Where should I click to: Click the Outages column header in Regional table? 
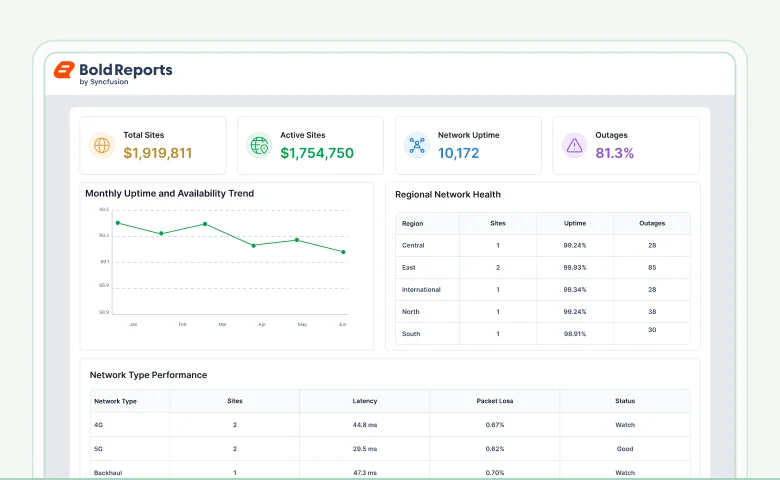tap(652, 223)
